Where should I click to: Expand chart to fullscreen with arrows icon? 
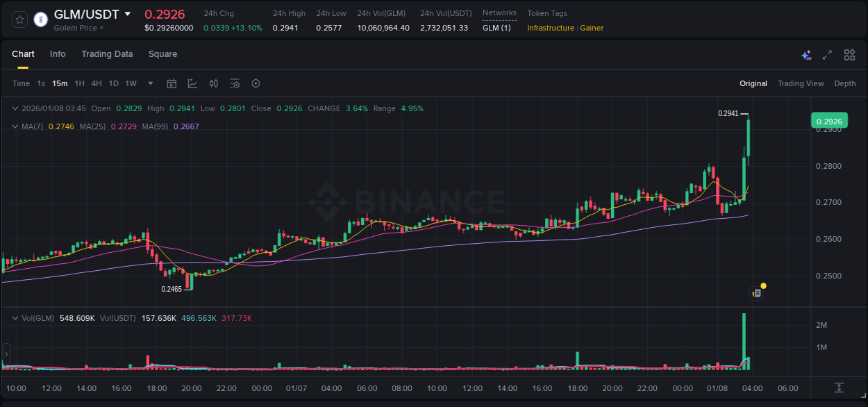coord(827,54)
